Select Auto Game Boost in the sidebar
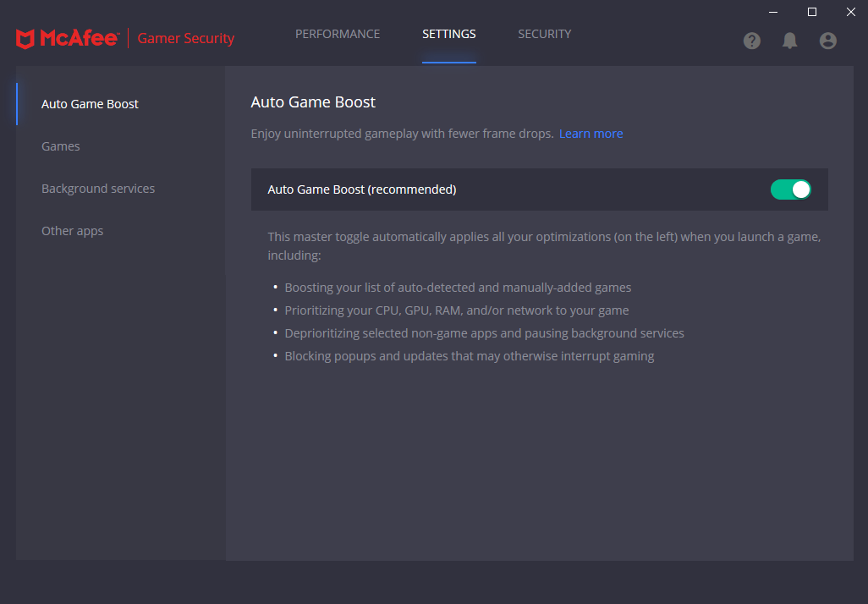Image resolution: width=868 pixels, height=604 pixels. [90, 104]
